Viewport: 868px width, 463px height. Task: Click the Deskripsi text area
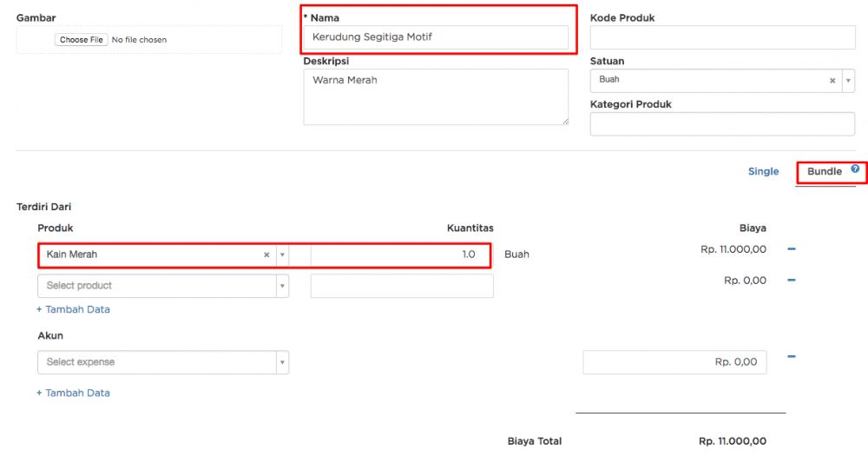coord(436,96)
